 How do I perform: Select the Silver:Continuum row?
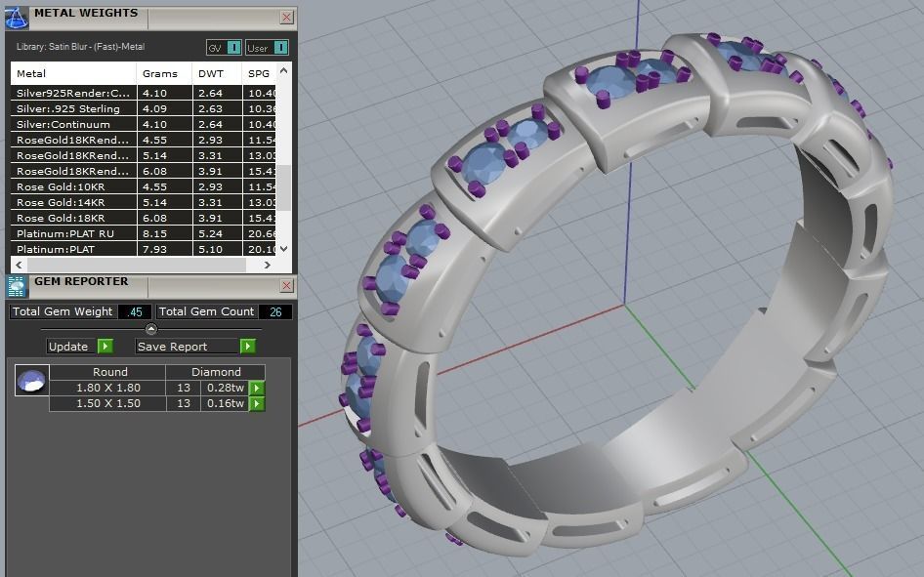(144, 124)
